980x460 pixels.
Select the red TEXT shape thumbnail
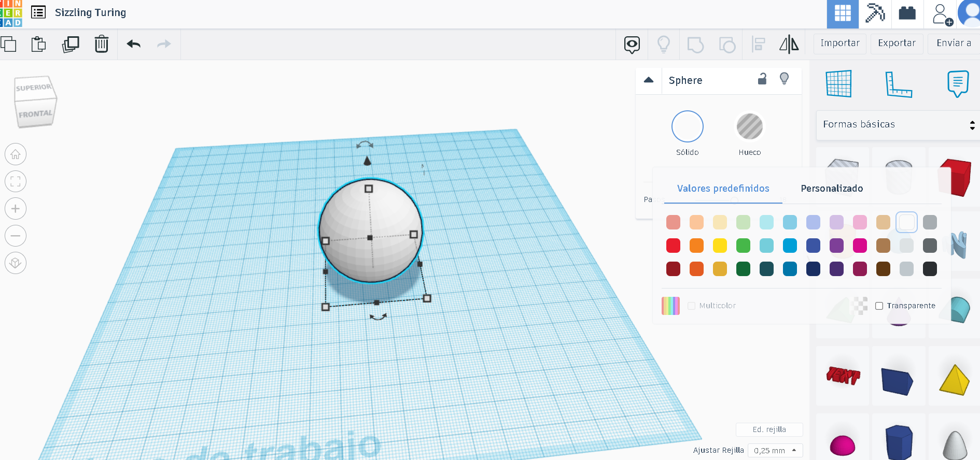pos(843,376)
